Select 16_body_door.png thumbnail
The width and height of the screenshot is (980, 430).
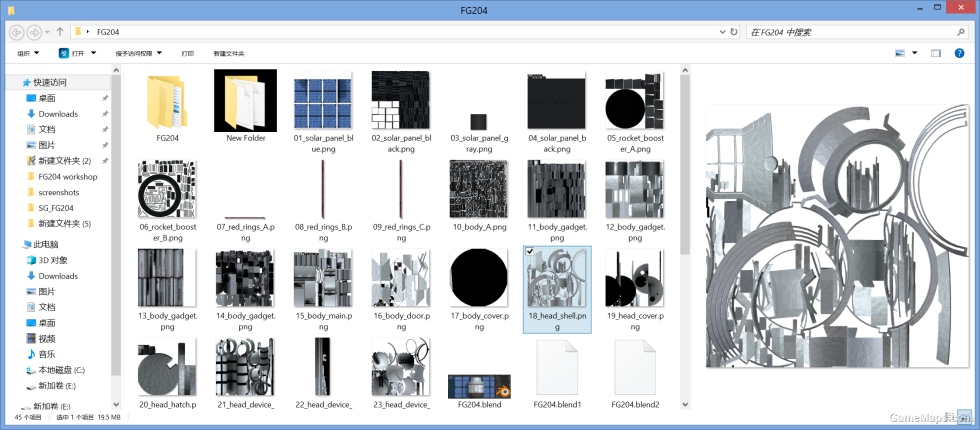point(401,278)
